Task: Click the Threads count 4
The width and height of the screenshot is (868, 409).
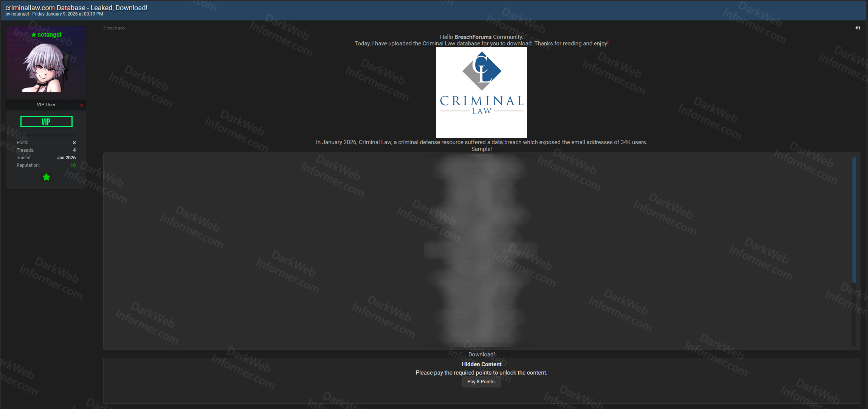Action: (x=74, y=150)
